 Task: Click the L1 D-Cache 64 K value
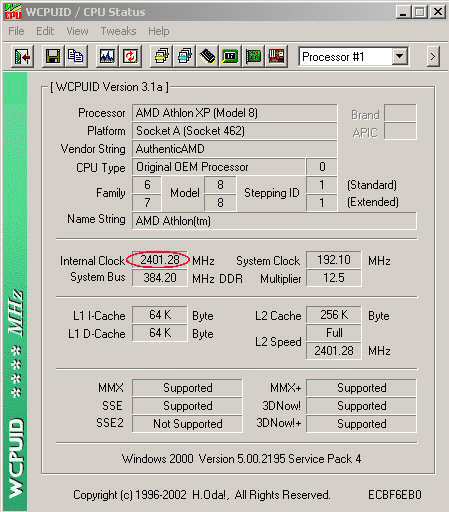click(160, 333)
